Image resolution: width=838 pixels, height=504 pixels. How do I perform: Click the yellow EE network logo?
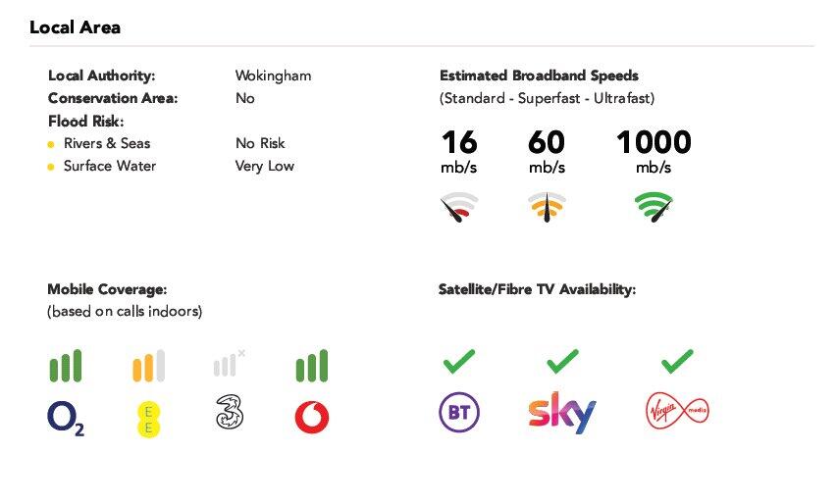tap(148, 418)
